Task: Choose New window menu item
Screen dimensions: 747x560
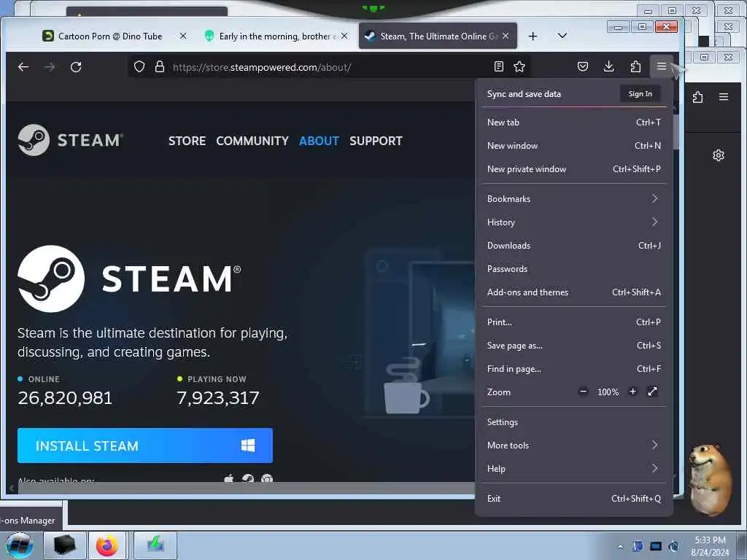Action: pos(573,146)
